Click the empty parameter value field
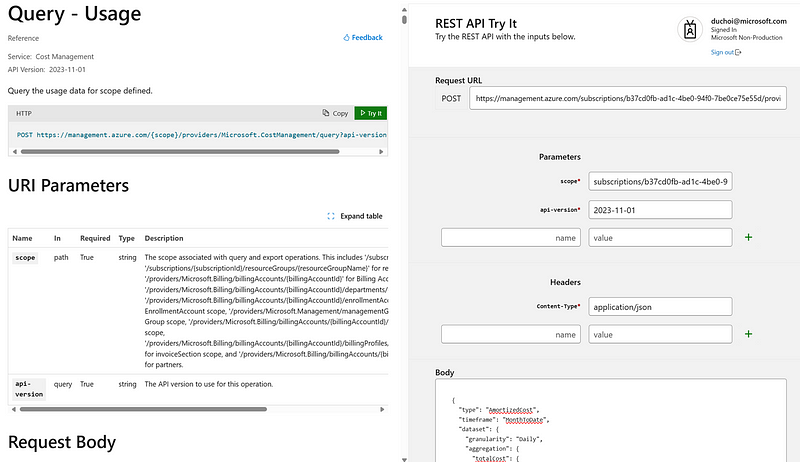 [660, 238]
